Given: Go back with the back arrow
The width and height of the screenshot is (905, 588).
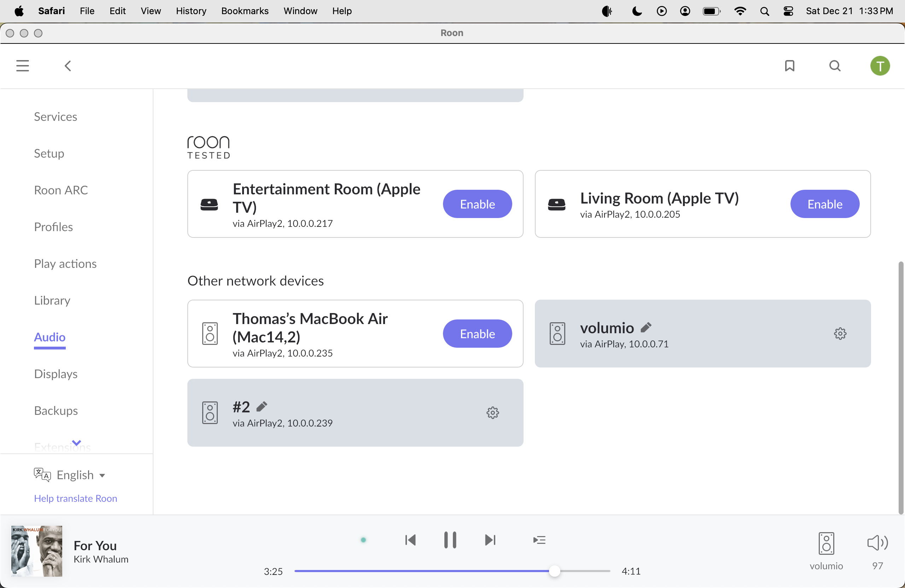Looking at the screenshot, I should pyautogui.click(x=68, y=66).
